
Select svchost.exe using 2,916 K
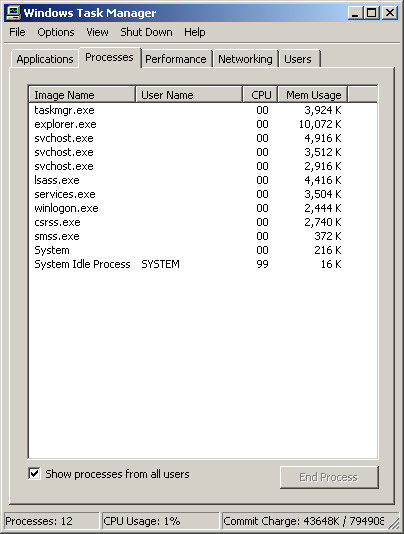[x=203, y=166]
